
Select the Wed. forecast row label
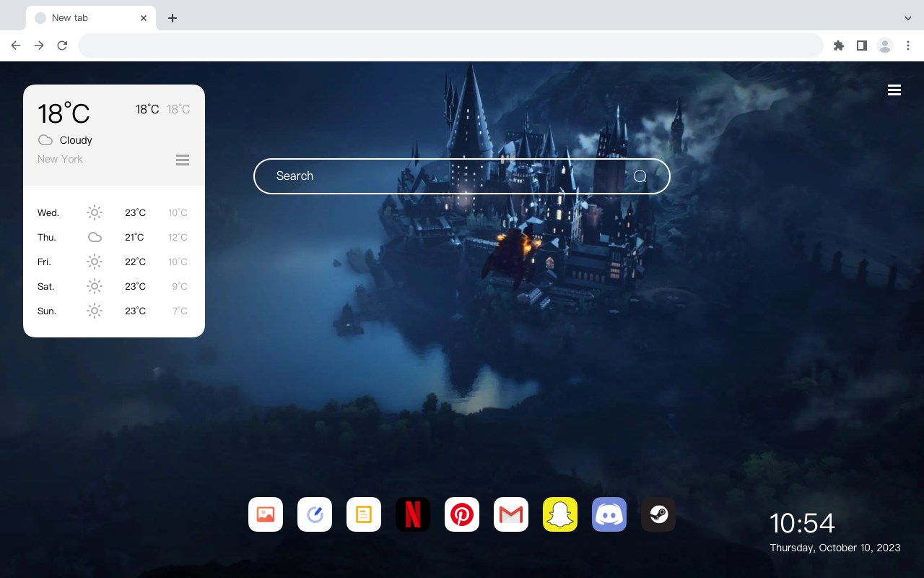(48, 212)
